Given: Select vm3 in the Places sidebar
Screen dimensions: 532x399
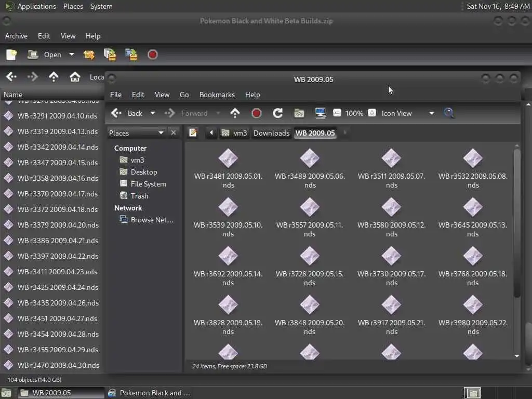Looking at the screenshot, I should click(x=132, y=160).
